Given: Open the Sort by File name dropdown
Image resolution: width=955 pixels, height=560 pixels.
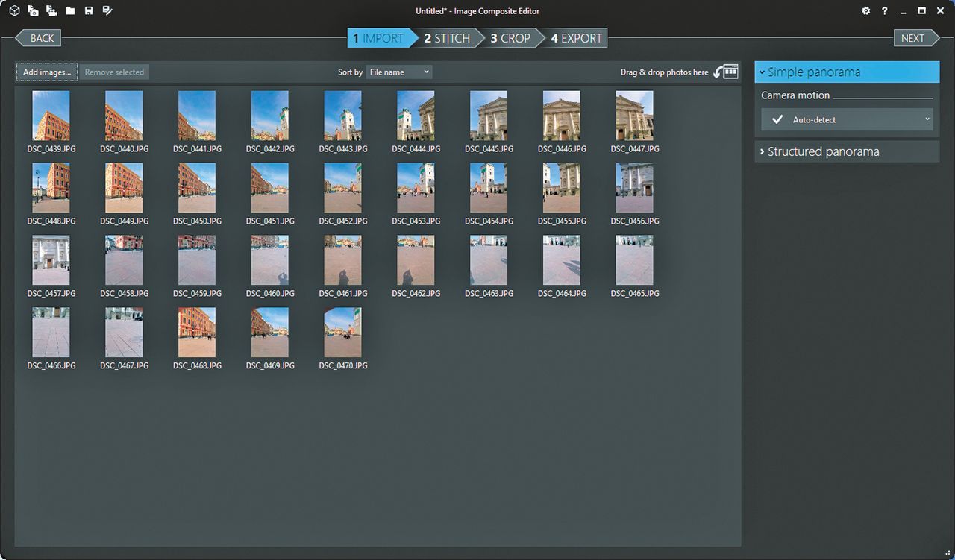Looking at the screenshot, I should pos(399,72).
